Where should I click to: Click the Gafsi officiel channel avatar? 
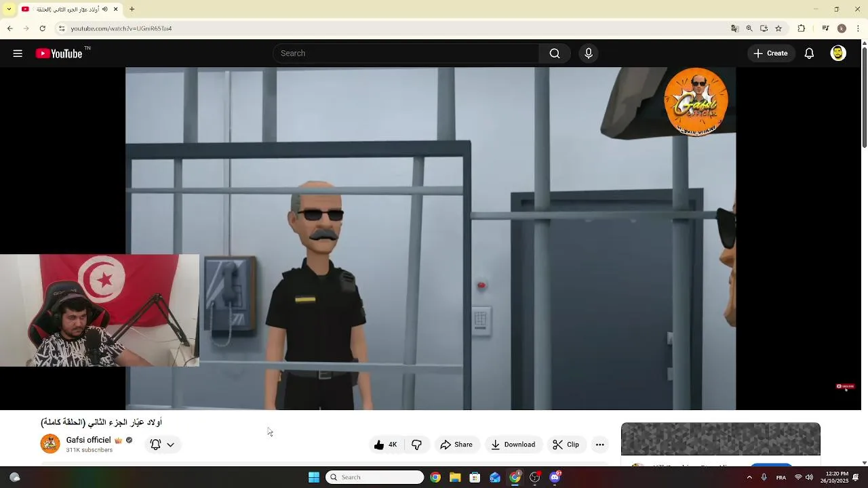[50, 444]
